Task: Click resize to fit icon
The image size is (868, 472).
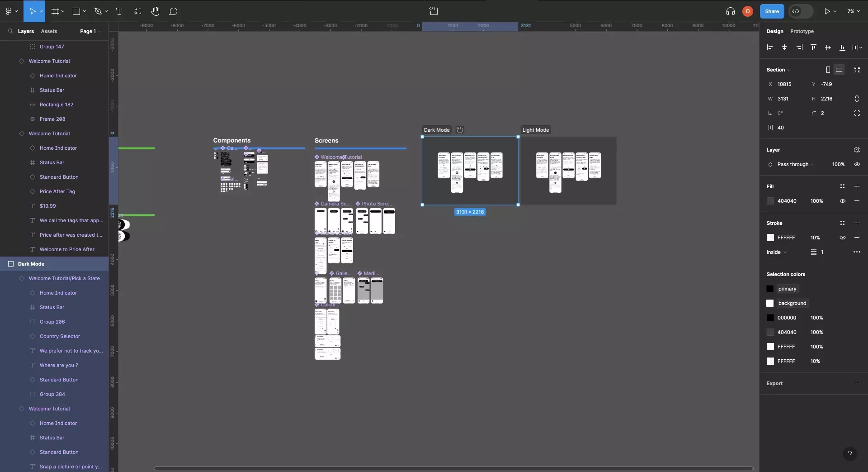Action: 857,70
